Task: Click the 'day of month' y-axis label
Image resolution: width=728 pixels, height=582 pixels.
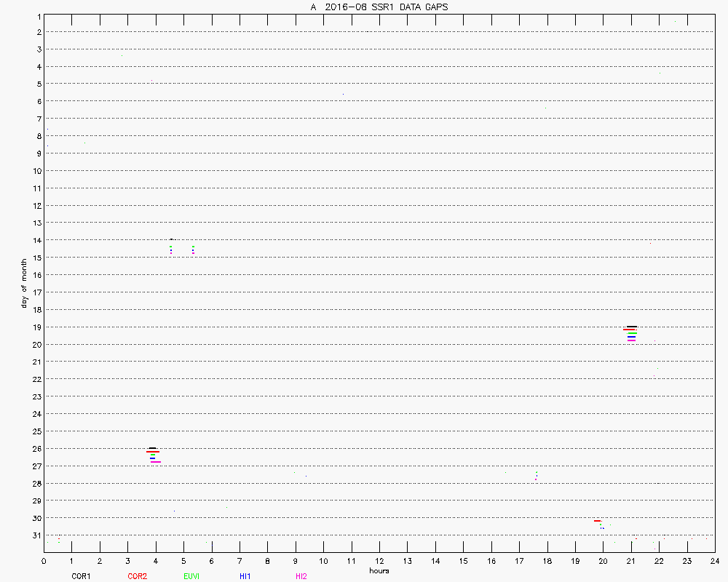Action: point(24,282)
